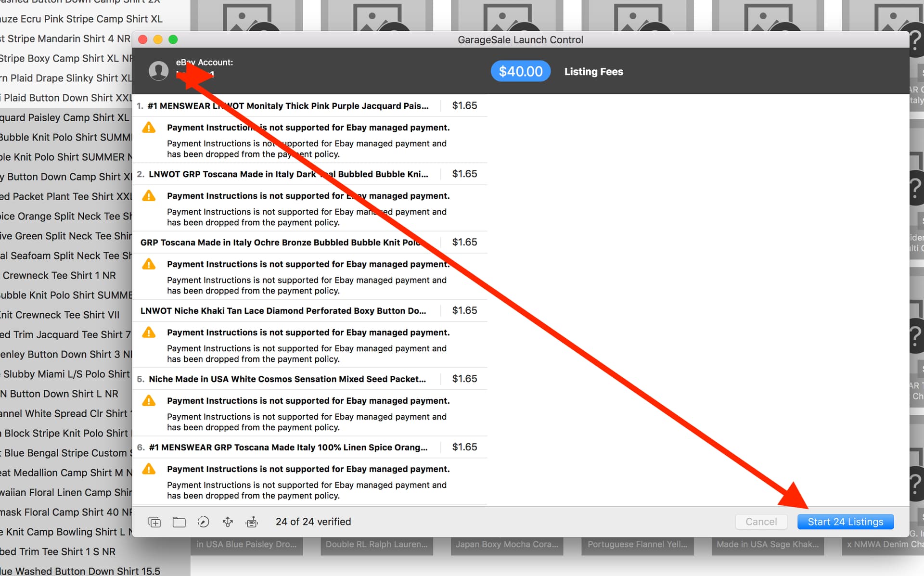Select 'White Spread Clr Shirt' in background list
Viewport: 924px width, 576px height.
(66, 413)
